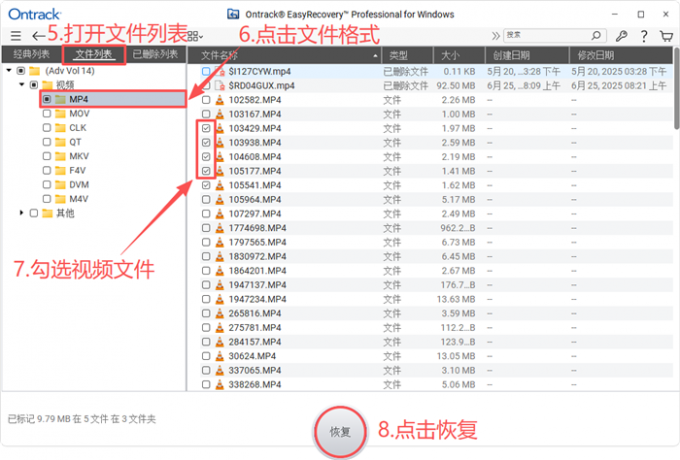
Task: Collapse the 视频 folder node
Action: click(x=22, y=84)
